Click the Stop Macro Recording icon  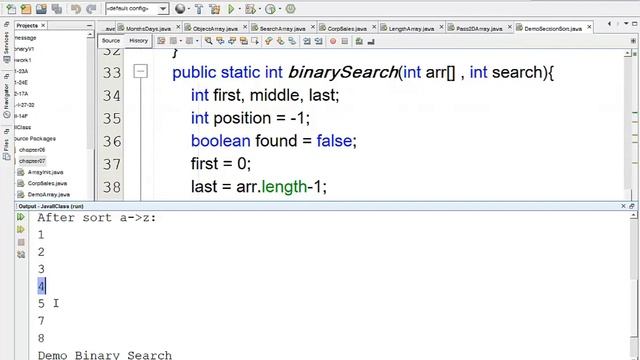click(344, 41)
